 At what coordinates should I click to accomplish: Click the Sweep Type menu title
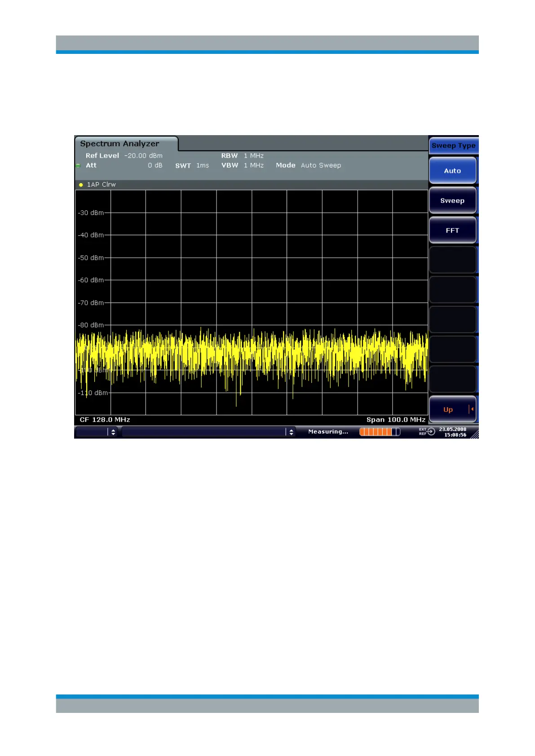click(453, 145)
